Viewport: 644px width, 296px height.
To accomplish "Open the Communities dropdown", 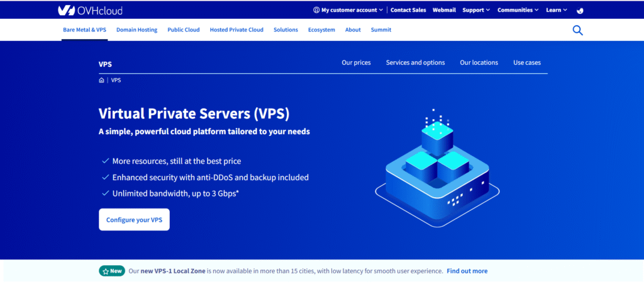I will 518,10.
